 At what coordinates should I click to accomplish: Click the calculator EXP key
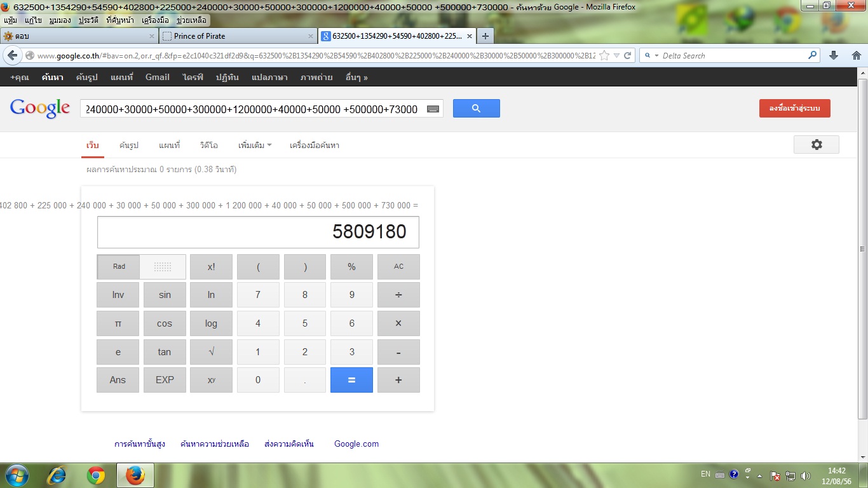[165, 380]
